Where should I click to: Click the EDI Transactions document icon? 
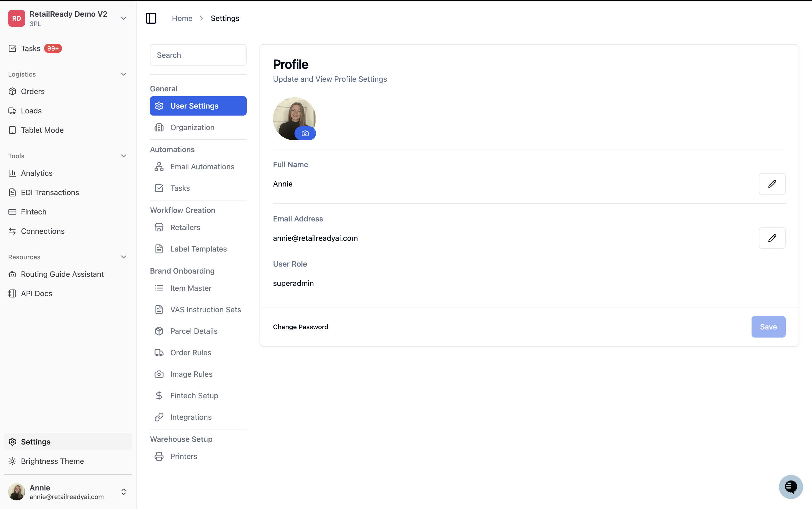(x=12, y=192)
